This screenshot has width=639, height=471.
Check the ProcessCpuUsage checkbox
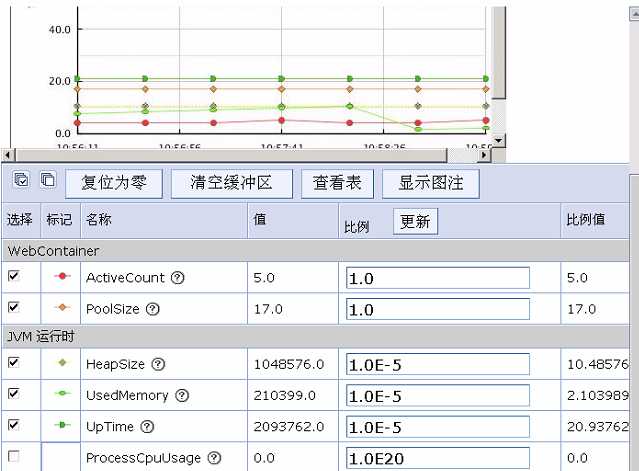[x=13, y=456]
